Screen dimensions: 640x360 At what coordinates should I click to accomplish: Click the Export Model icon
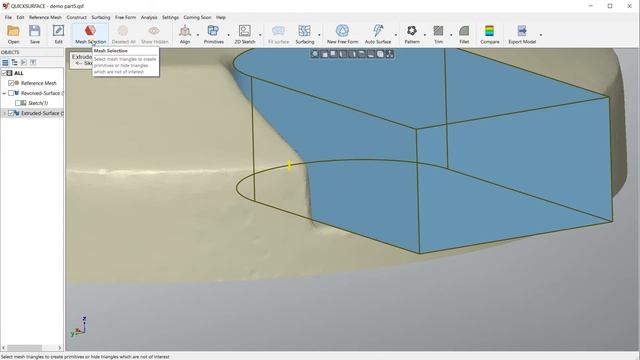pos(522,34)
